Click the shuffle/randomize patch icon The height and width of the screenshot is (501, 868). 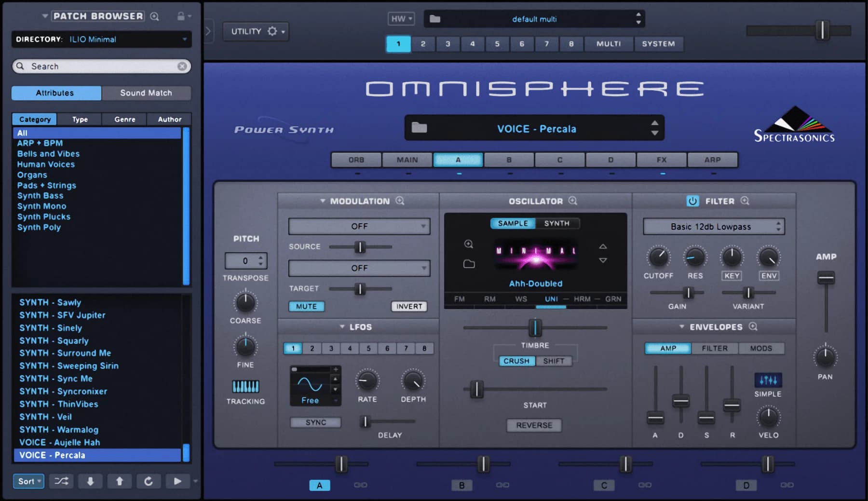click(x=61, y=481)
